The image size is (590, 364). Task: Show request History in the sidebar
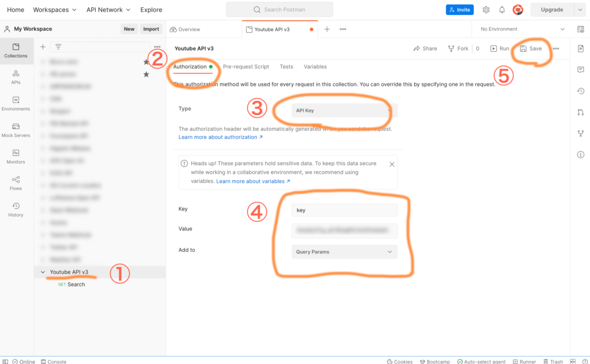(16, 209)
